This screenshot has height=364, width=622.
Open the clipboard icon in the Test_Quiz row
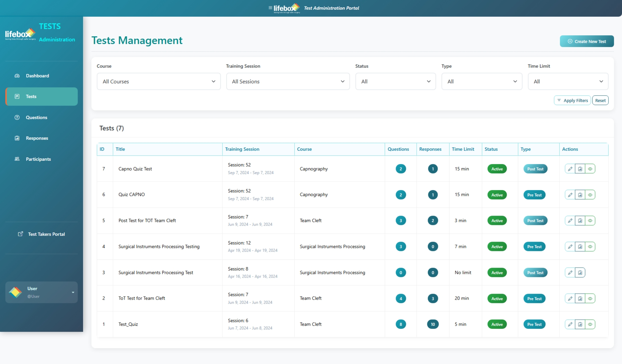click(580, 324)
